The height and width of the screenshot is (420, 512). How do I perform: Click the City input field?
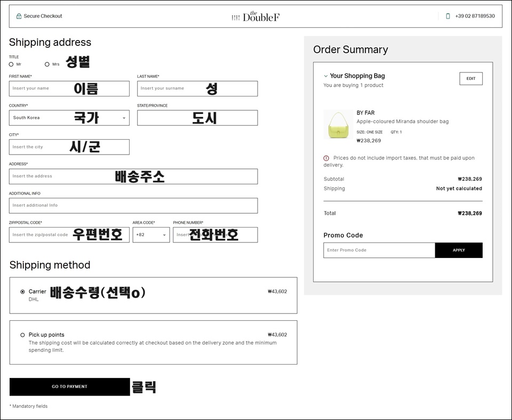[69, 147]
